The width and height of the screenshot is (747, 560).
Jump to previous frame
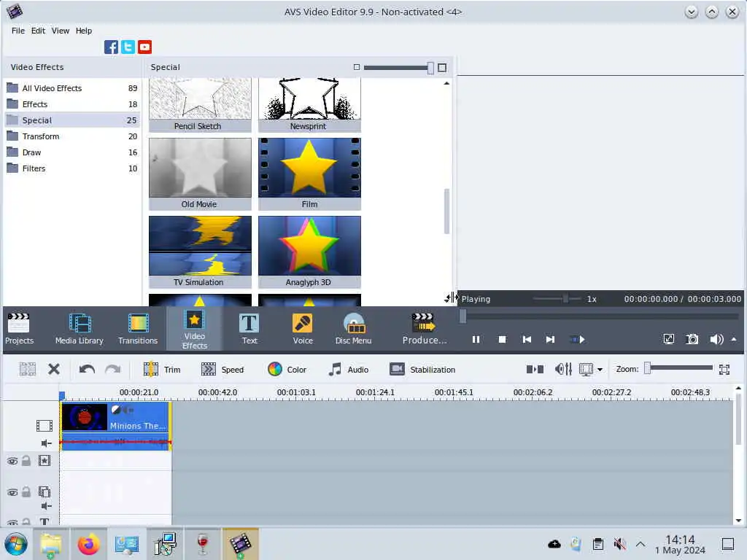[527, 340]
